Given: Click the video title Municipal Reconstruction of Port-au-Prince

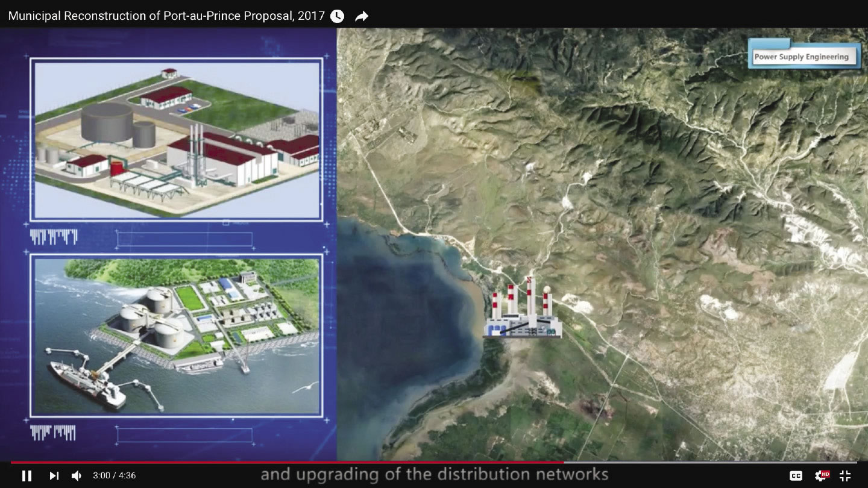Looking at the screenshot, I should 166,16.
